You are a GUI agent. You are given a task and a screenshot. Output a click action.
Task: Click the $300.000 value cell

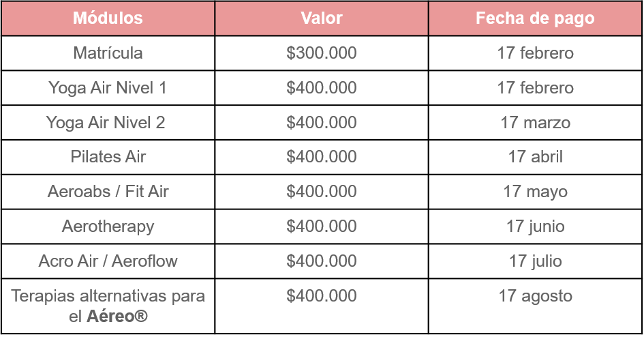[322, 53]
